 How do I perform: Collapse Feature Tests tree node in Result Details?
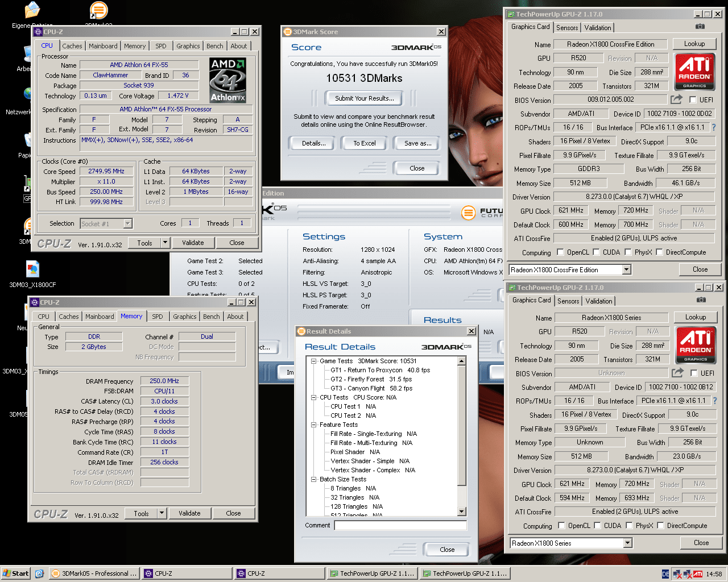click(x=313, y=425)
